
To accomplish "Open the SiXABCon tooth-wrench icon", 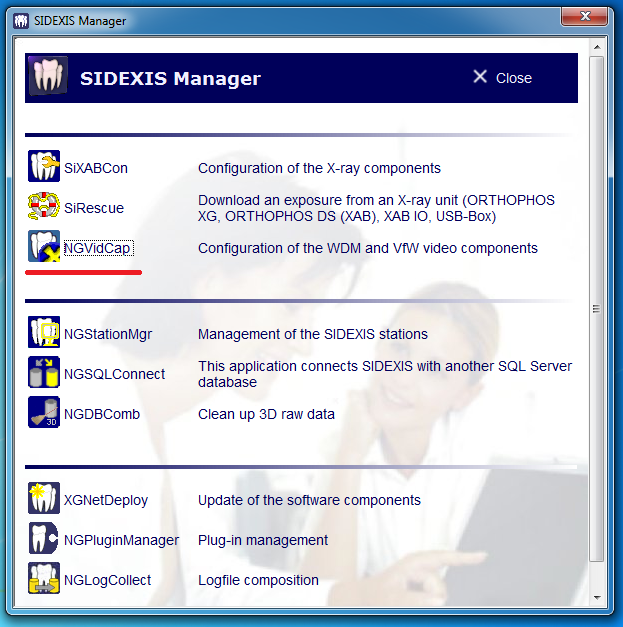I will (x=44, y=166).
